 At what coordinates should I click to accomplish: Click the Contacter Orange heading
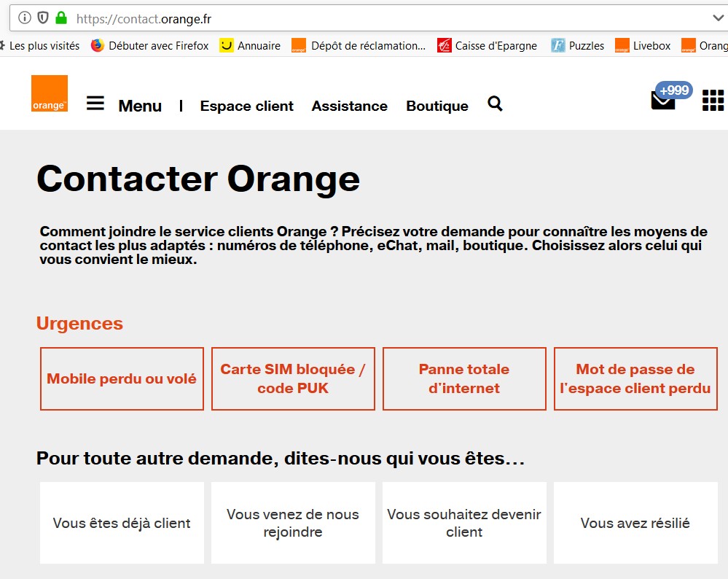coord(198,179)
